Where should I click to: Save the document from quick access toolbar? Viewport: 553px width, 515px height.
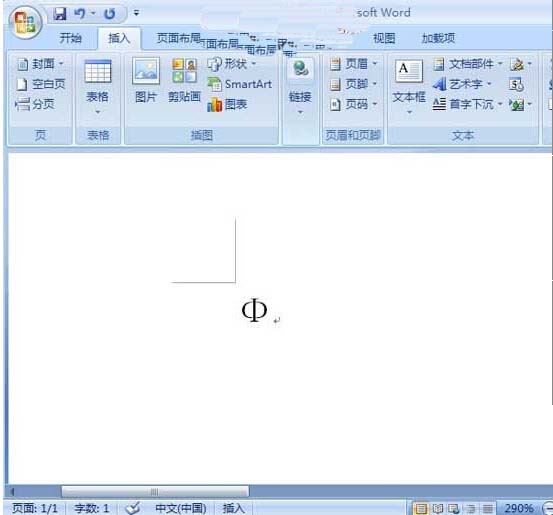(x=60, y=14)
